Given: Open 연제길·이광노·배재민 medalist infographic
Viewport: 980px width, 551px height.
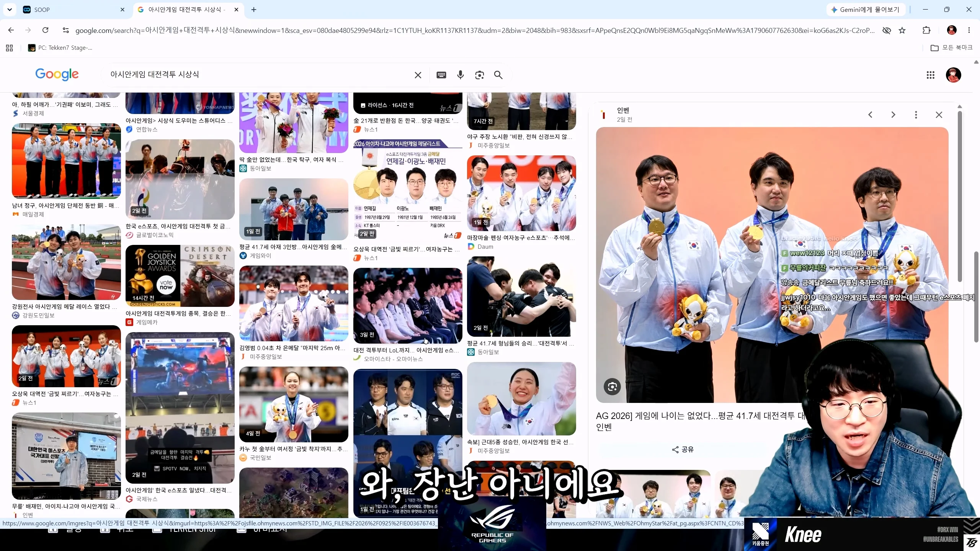Looking at the screenshot, I should coord(408,189).
